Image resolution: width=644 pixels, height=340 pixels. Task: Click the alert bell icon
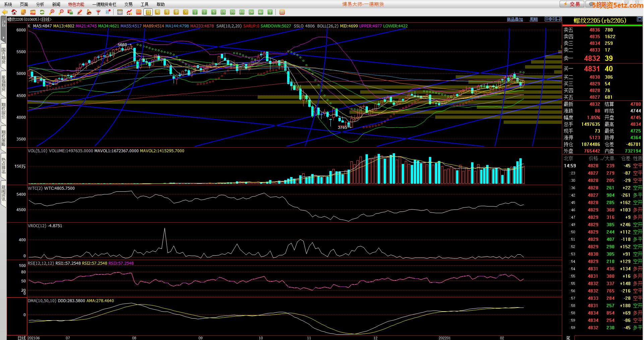click(x=89, y=12)
